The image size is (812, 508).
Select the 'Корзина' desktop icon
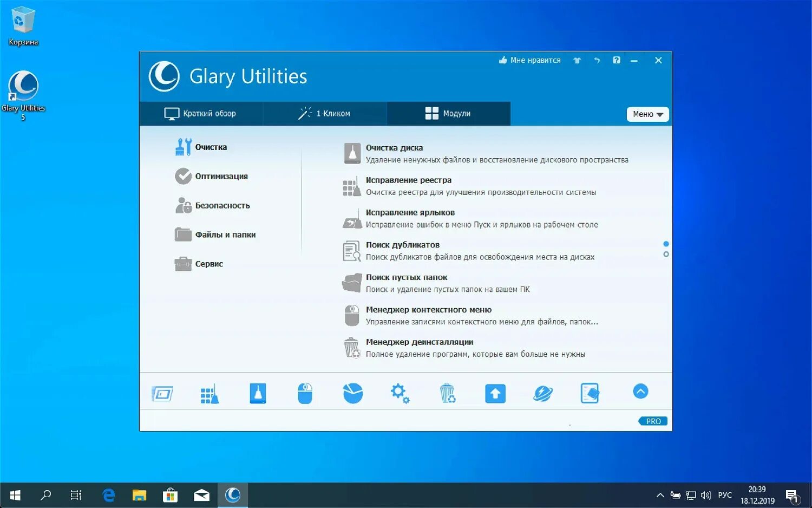[x=23, y=25]
